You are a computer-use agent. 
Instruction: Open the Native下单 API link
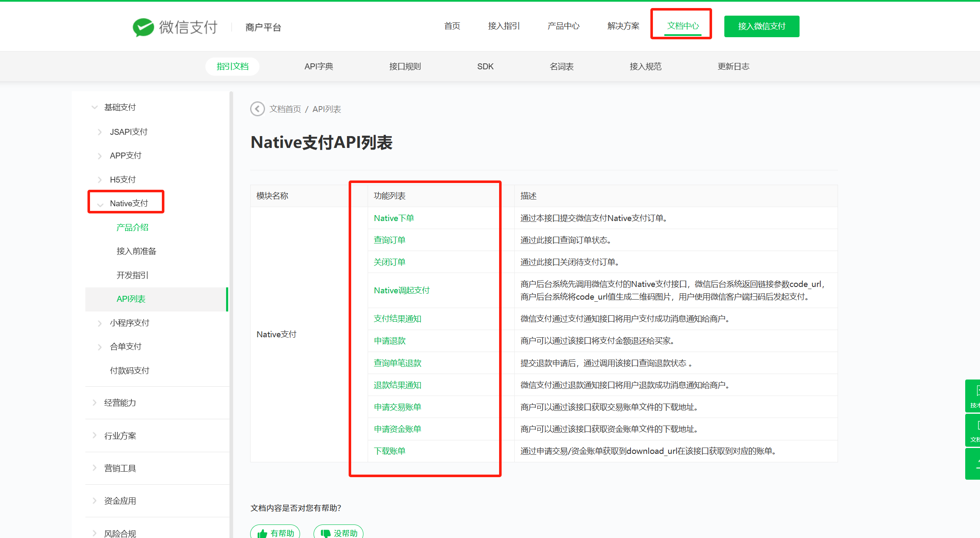[x=393, y=218]
